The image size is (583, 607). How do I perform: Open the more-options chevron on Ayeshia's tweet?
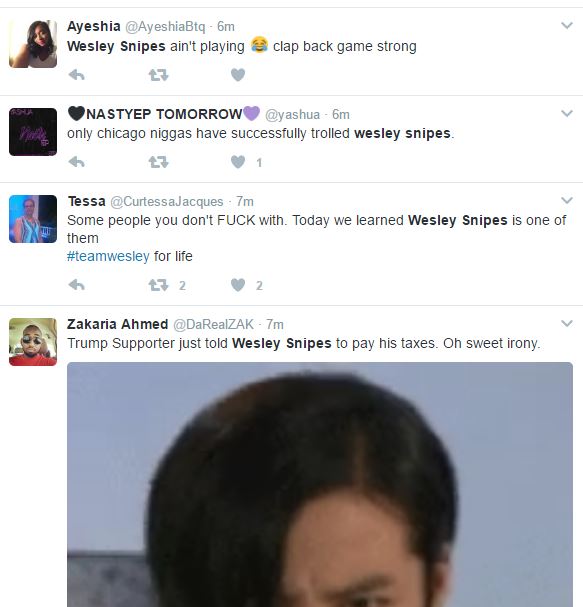(567, 26)
